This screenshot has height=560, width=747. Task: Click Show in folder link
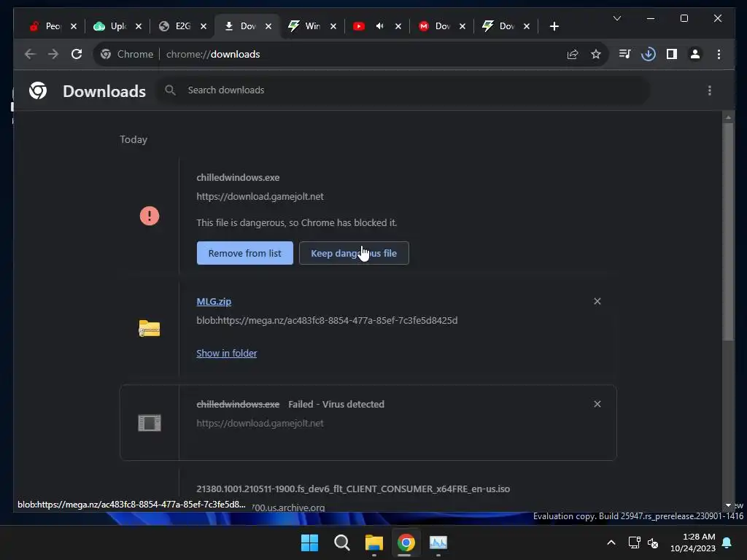pyautogui.click(x=227, y=354)
